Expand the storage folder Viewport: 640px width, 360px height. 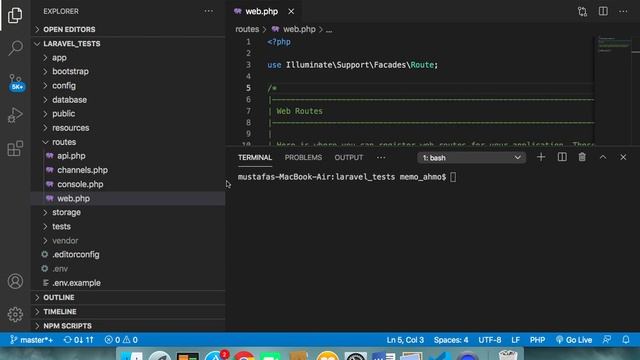(x=128, y=212)
